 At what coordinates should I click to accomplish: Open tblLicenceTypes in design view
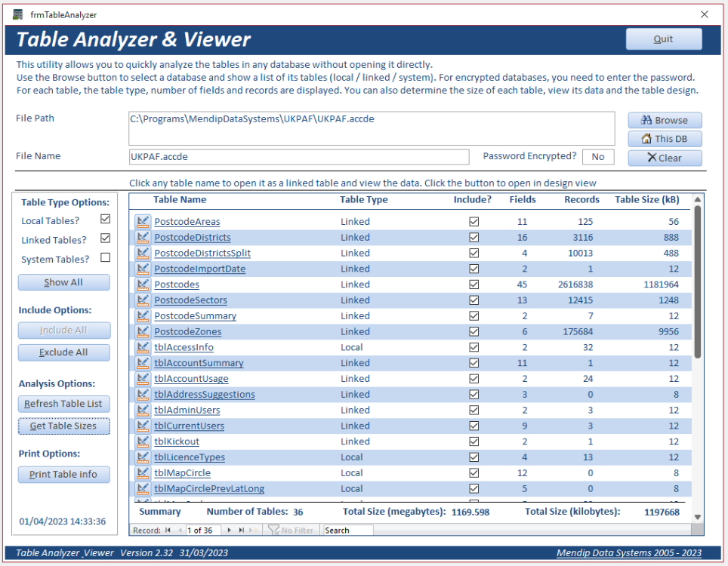[x=143, y=457]
